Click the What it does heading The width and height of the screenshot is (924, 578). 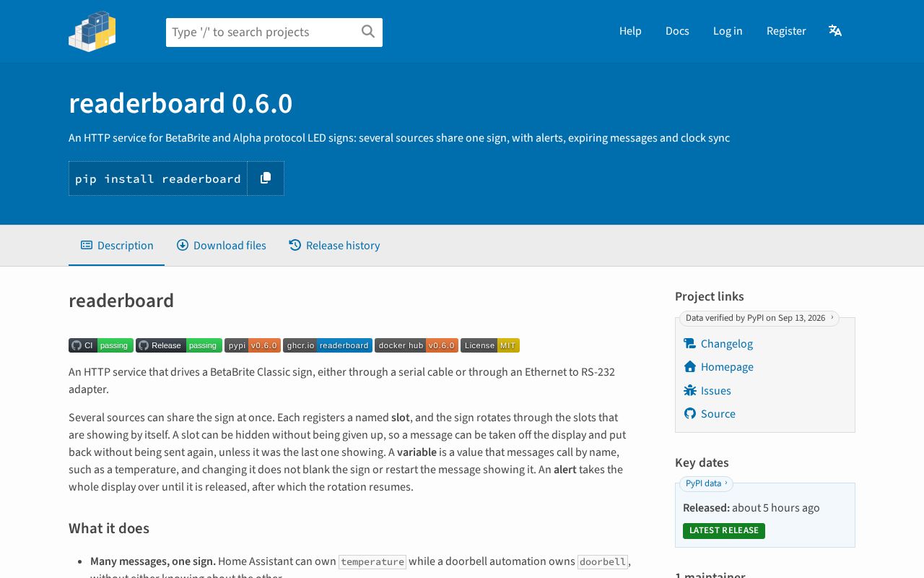click(x=109, y=528)
